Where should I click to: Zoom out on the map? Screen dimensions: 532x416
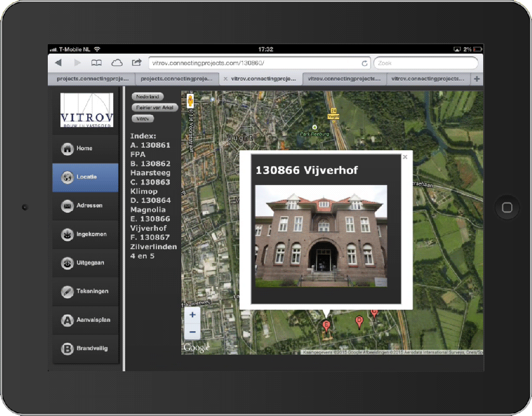pyautogui.click(x=193, y=331)
